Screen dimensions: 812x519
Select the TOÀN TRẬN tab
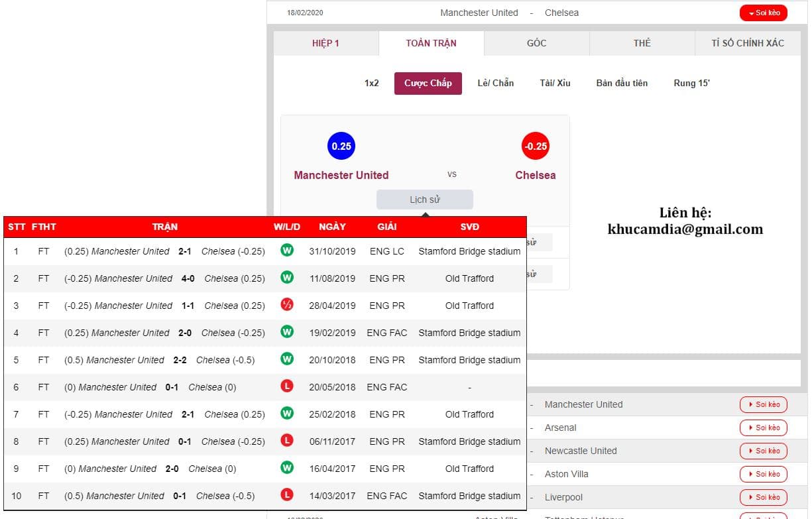click(432, 43)
